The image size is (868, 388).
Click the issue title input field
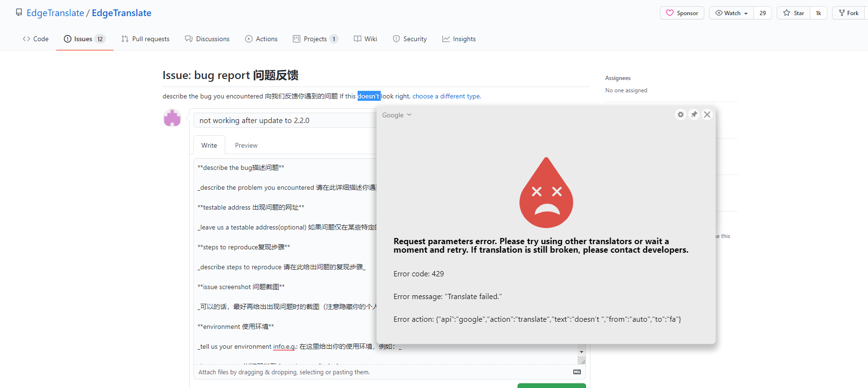point(285,120)
